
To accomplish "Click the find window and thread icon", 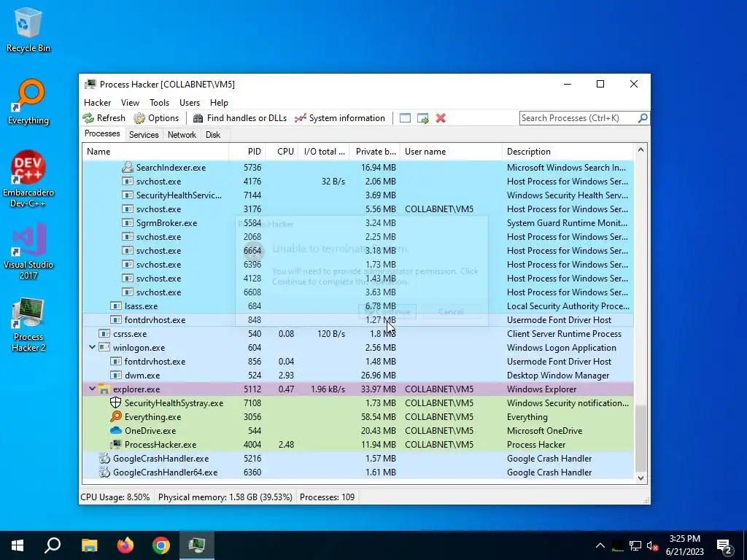I will click(422, 118).
